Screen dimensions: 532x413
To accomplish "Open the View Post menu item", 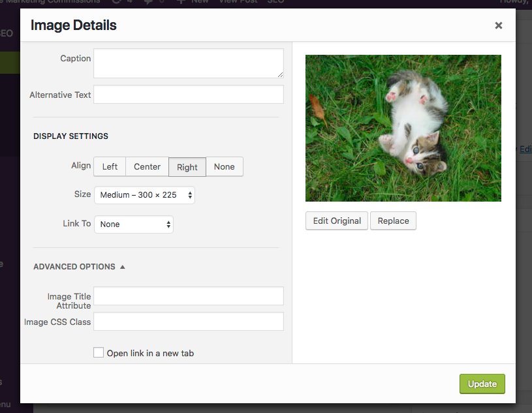I will click(238, 2).
